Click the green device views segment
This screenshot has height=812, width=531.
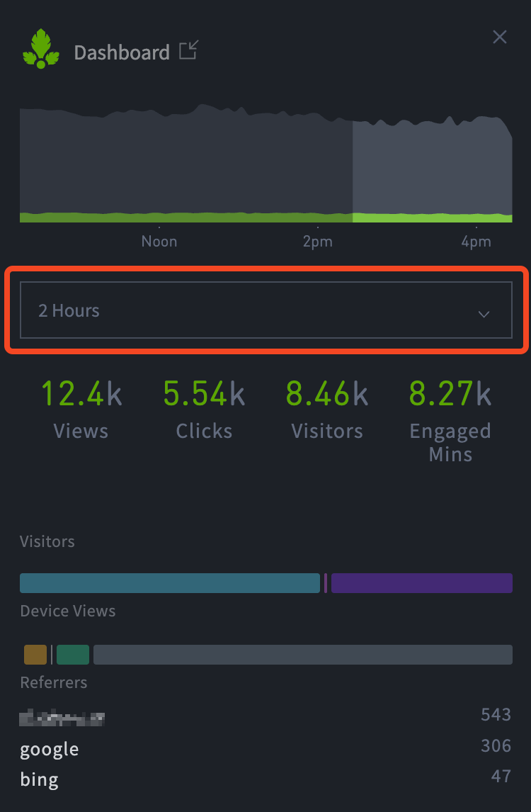(x=73, y=655)
